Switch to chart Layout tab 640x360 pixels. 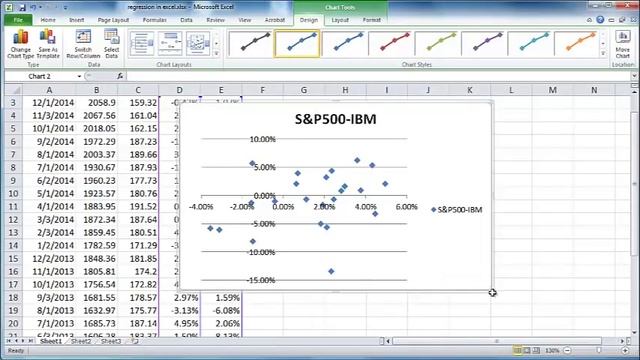pyautogui.click(x=340, y=20)
